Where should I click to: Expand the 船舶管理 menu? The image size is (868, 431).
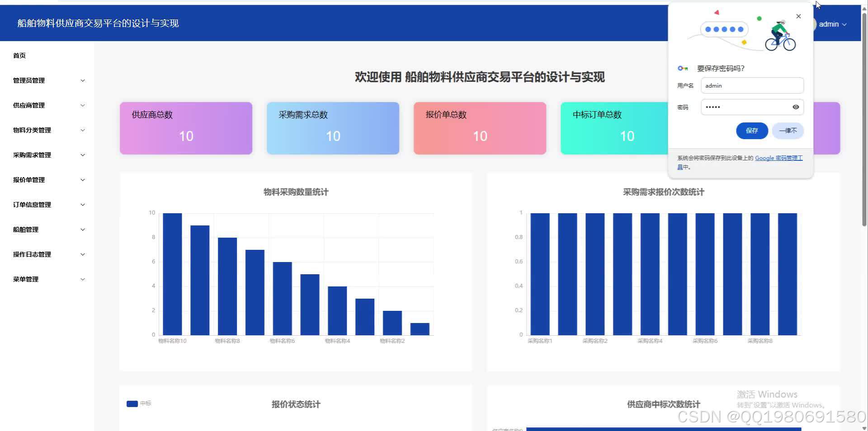47,230
